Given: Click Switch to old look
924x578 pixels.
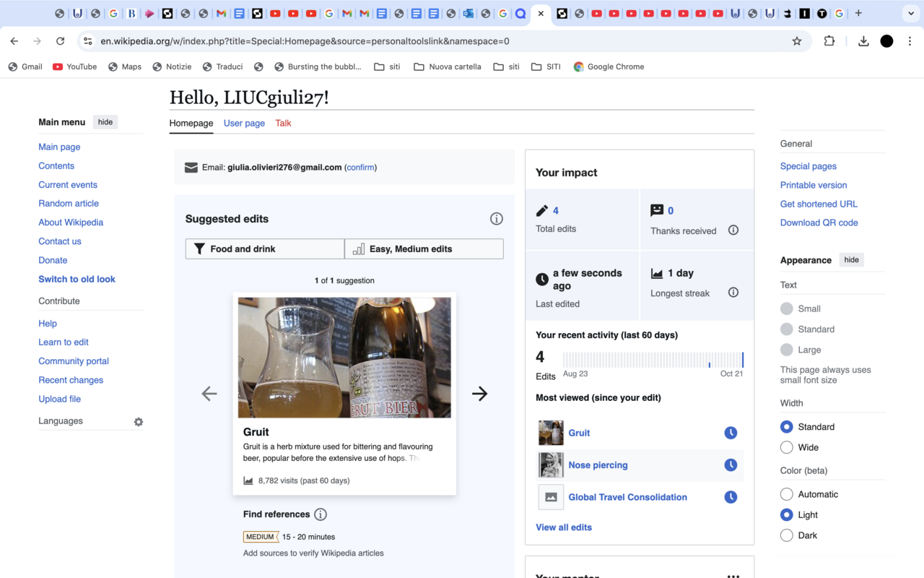Looking at the screenshot, I should click(x=77, y=279).
